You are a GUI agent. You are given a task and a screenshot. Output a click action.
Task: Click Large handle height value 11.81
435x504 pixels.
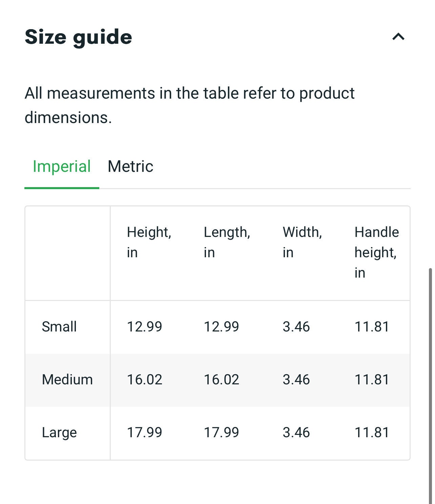[372, 432]
